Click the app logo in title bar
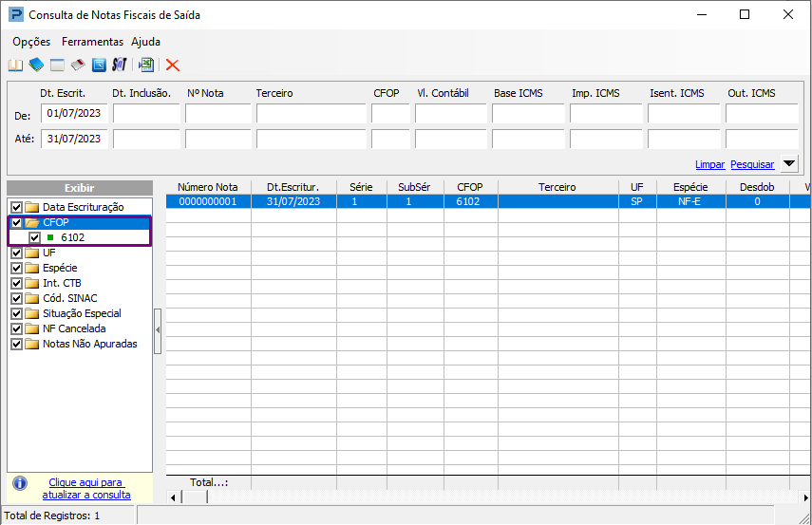Screen dimensions: 812x525 pyautogui.click(x=16, y=14)
